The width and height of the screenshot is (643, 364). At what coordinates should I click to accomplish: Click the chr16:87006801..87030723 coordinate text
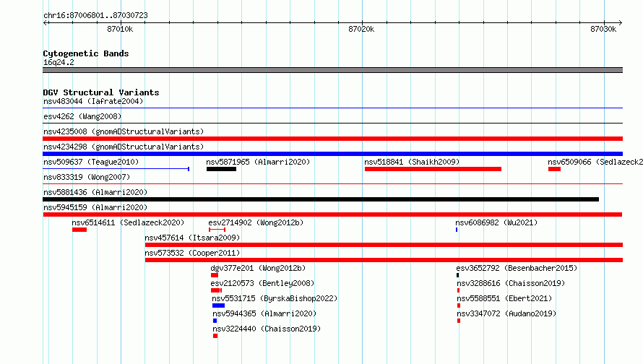tap(95, 15)
